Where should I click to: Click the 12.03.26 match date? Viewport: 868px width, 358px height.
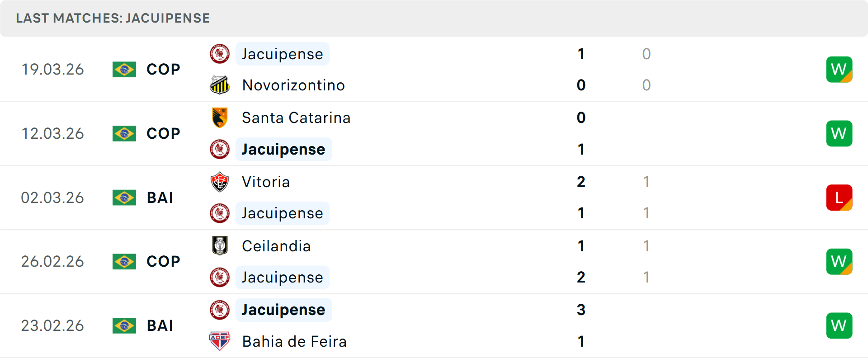[52, 133]
